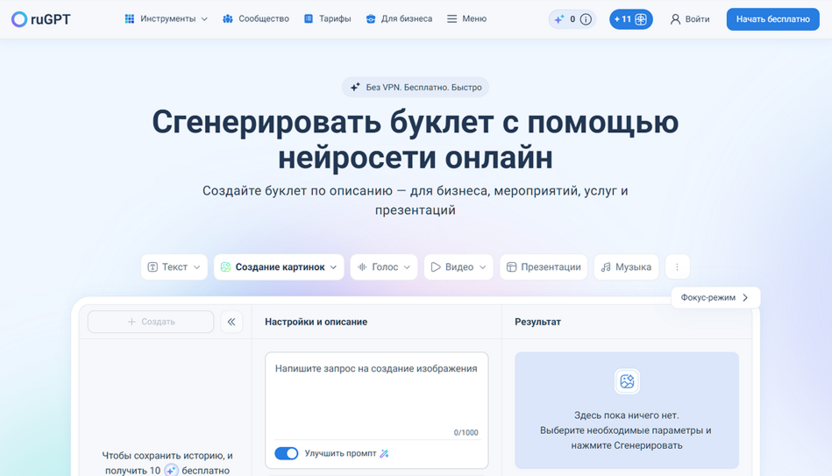Click the user icon beside Войти
Viewport: 832px width, 476px height.
[675, 19]
